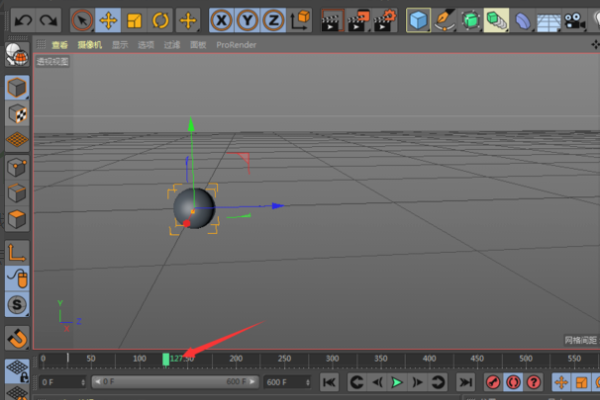
Task: Click the green timeline playhead marker
Action: pos(166,359)
